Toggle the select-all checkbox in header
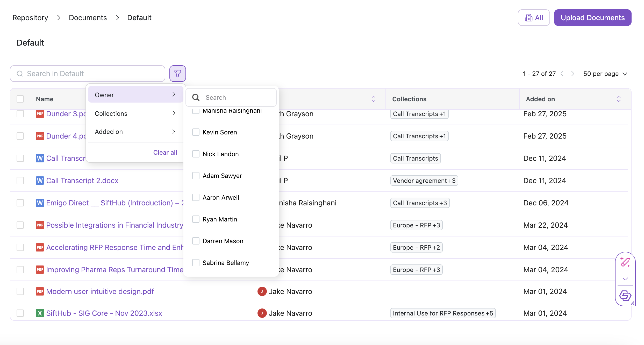 (20, 99)
